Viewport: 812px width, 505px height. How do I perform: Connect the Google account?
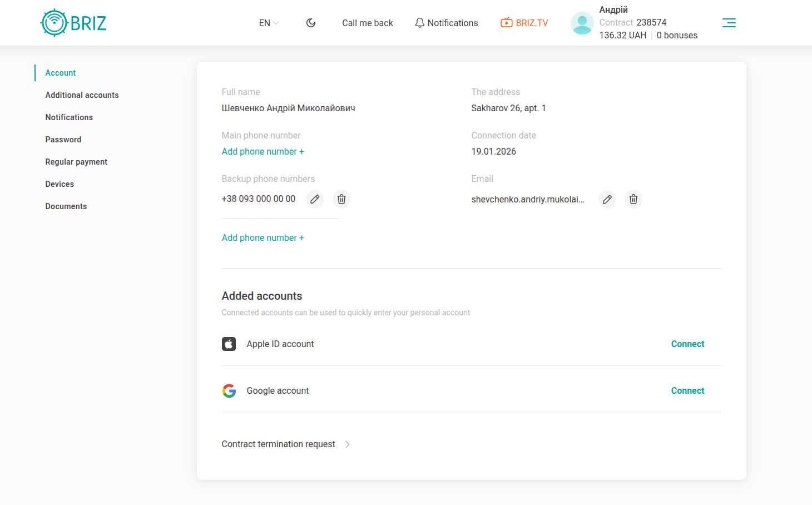[x=687, y=391]
